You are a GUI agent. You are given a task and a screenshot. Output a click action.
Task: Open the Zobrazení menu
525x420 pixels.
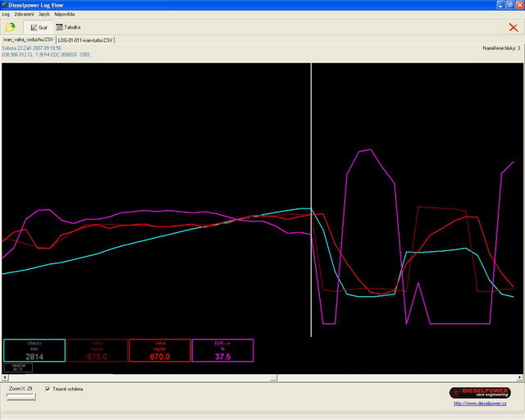click(24, 15)
